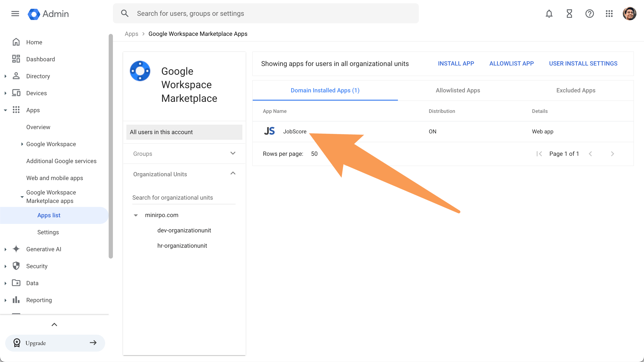The width and height of the screenshot is (644, 362).
Task: Go to first page of results
Action: point(539,154)
